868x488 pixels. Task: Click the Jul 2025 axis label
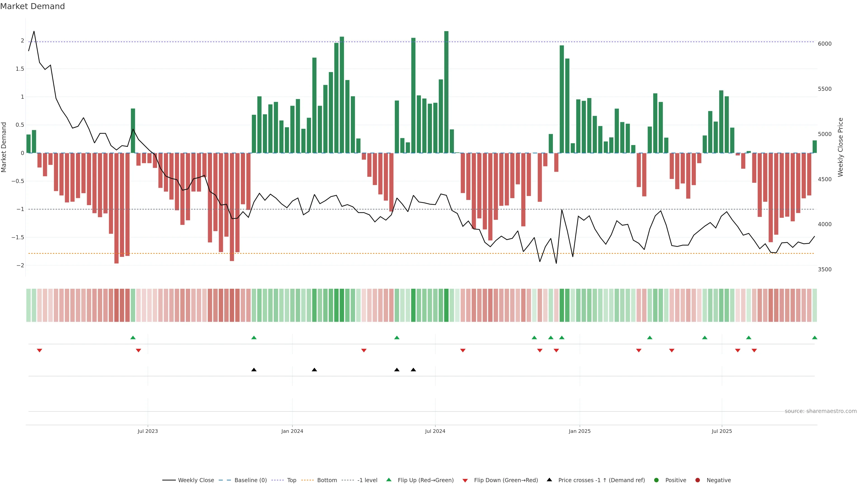(722, 432)
